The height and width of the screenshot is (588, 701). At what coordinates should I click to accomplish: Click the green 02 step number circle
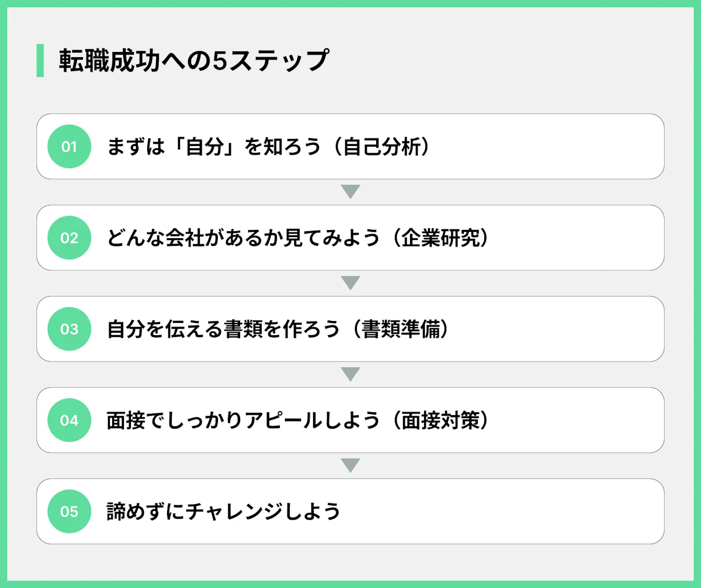(x=69, y=238)
